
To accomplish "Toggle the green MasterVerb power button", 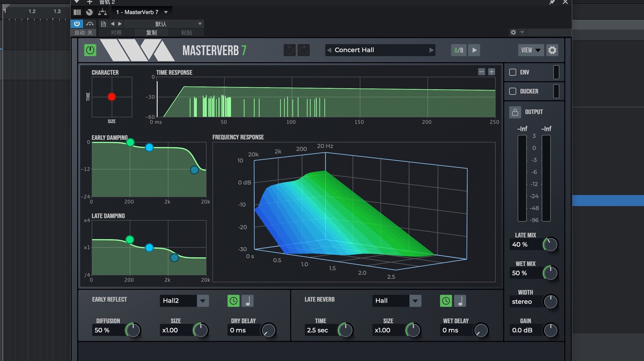I will click(x=90, y=50).
